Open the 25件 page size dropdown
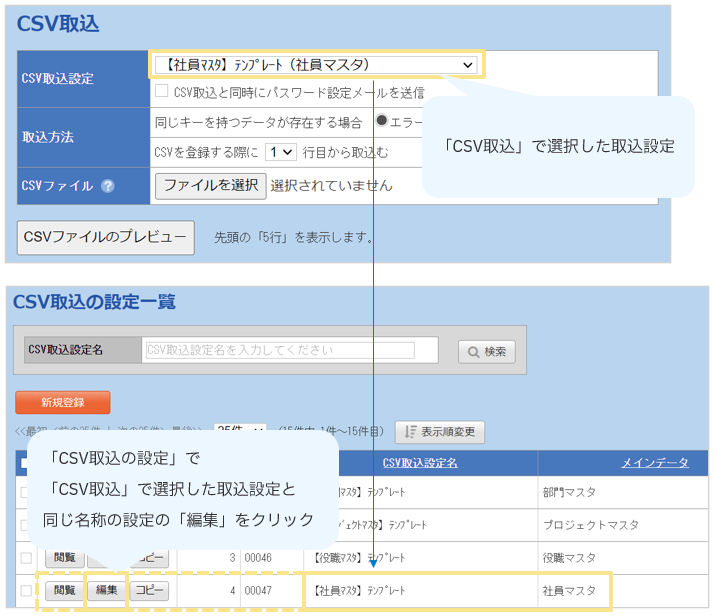 click(x=241, y=431)
